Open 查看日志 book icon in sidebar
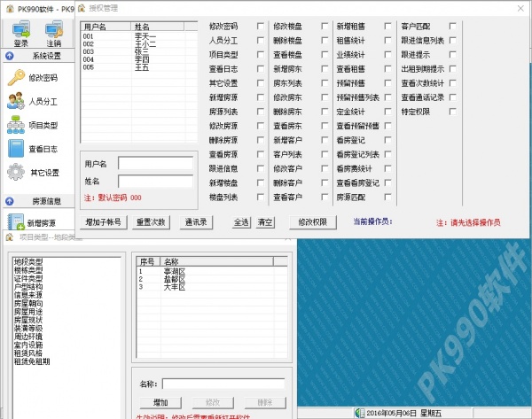The image size is (532, 419). 16,149
